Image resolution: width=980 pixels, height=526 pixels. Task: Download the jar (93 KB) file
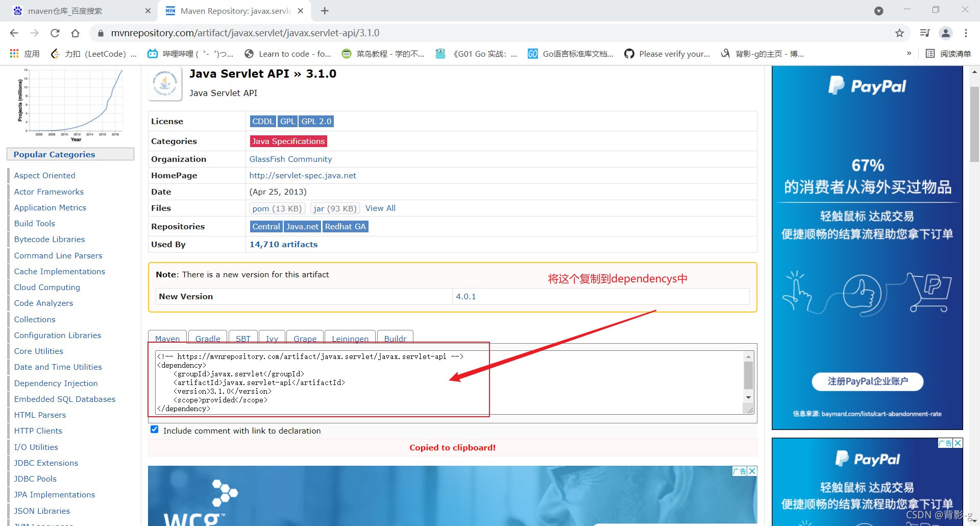click(335, 208)
